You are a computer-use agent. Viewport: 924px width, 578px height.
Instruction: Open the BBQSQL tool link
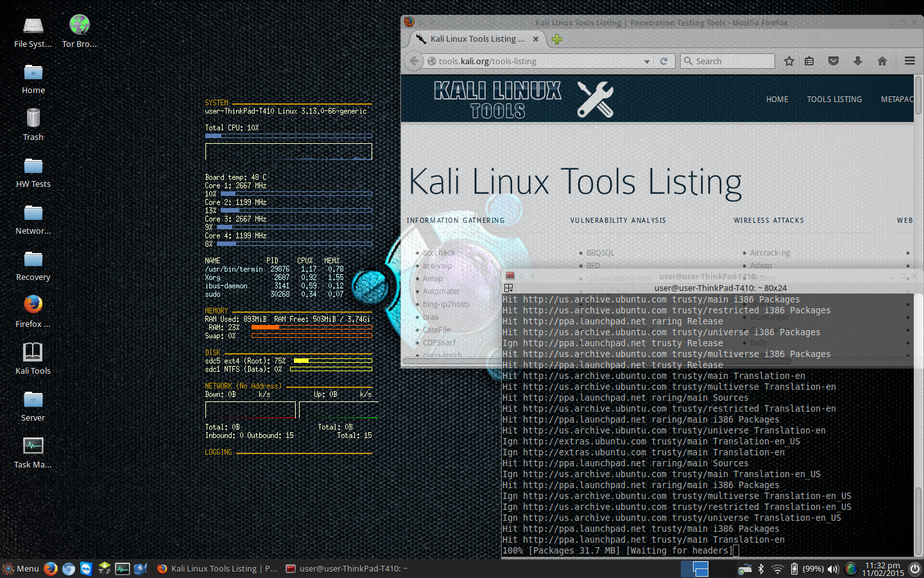click(x=601, y=253)
